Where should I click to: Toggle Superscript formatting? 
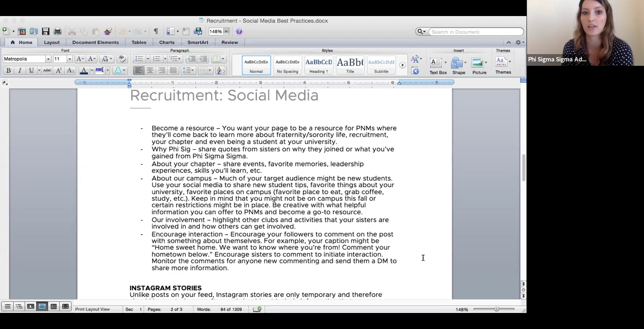click(x=59, y=71)
